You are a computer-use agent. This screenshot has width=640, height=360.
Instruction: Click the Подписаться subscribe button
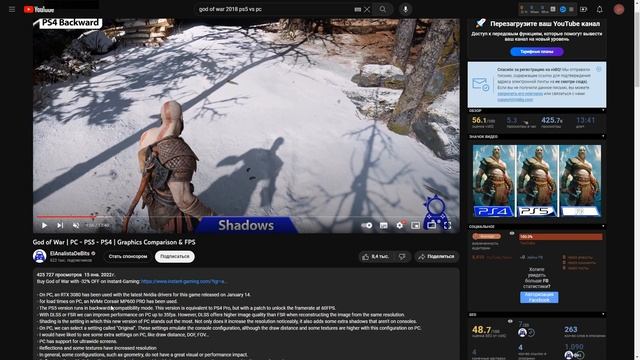tap(175, 257)
